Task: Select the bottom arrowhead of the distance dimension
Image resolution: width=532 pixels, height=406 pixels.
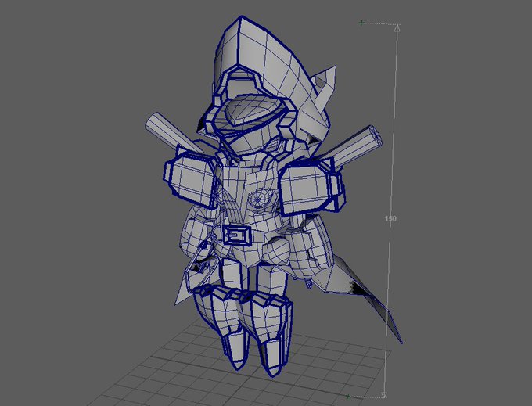Action: (384, 395)
